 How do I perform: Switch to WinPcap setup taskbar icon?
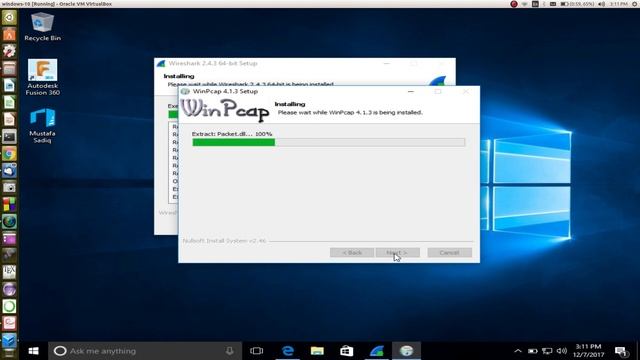(406, 351)
